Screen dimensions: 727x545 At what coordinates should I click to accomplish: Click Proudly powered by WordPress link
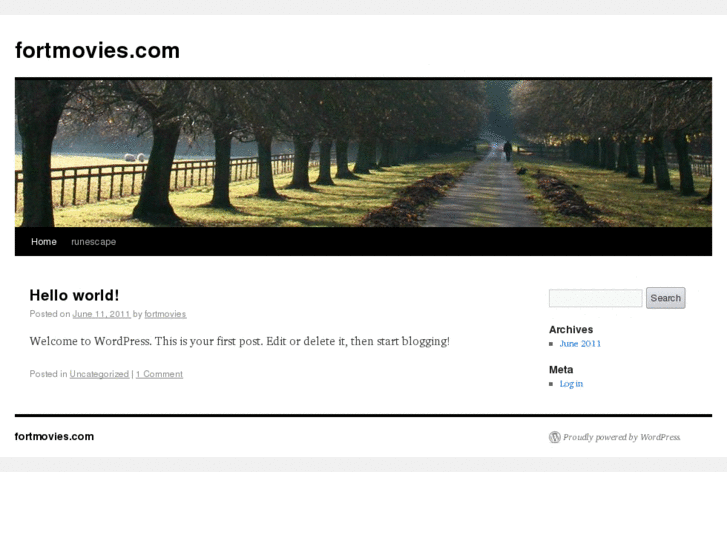click(621, 437)
